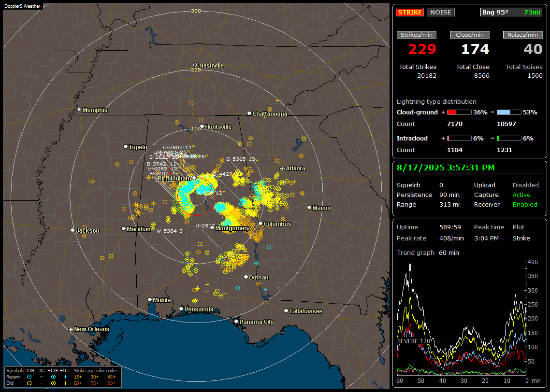The height and width of the screenshot is (392, 550).
Task: Click the Birmingham city marker dot
Action: pyautogui.click(x=194, y=178)
